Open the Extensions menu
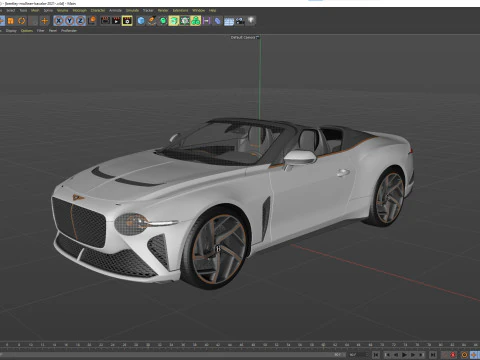Screen dimensions: 480x360 click(x=180, y=10)
